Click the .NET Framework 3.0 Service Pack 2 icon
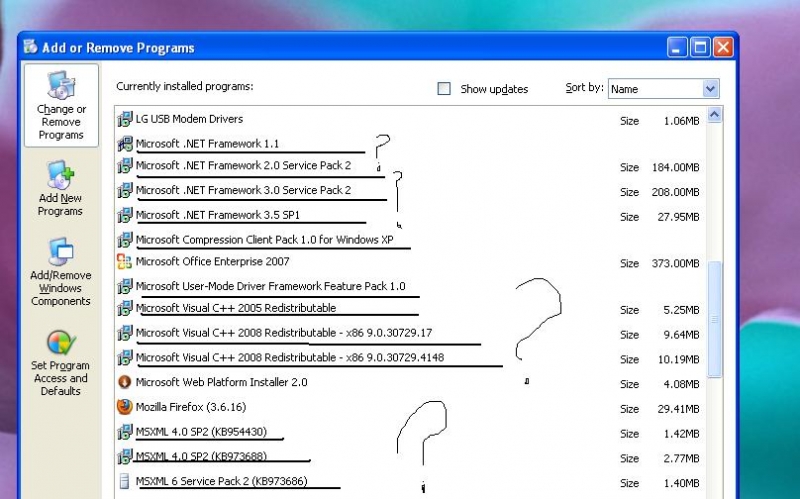Image resolution: width=800 pixels, height=499 pixels. 124,190
